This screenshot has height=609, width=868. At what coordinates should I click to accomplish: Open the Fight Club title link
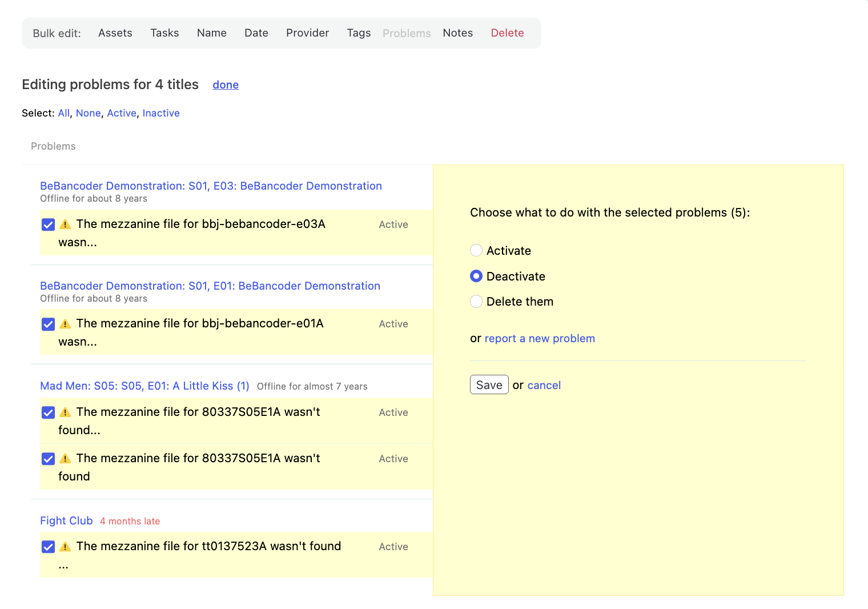(x=66, y=521)
